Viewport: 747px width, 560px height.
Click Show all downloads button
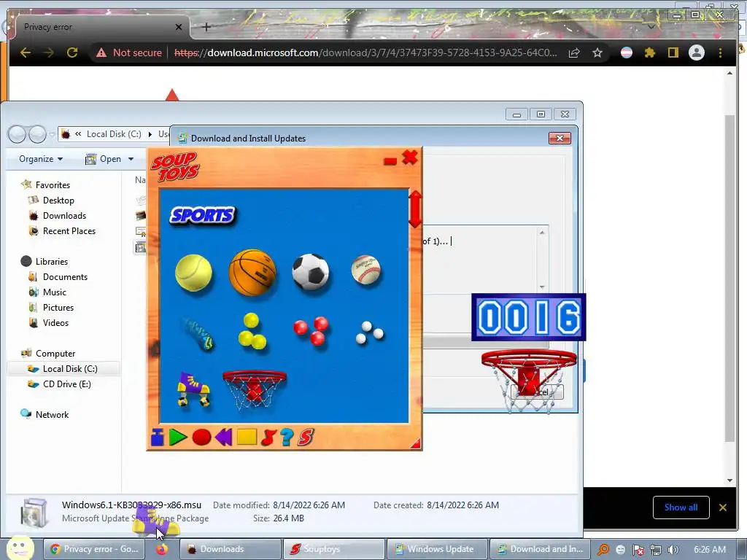[681, 507]
